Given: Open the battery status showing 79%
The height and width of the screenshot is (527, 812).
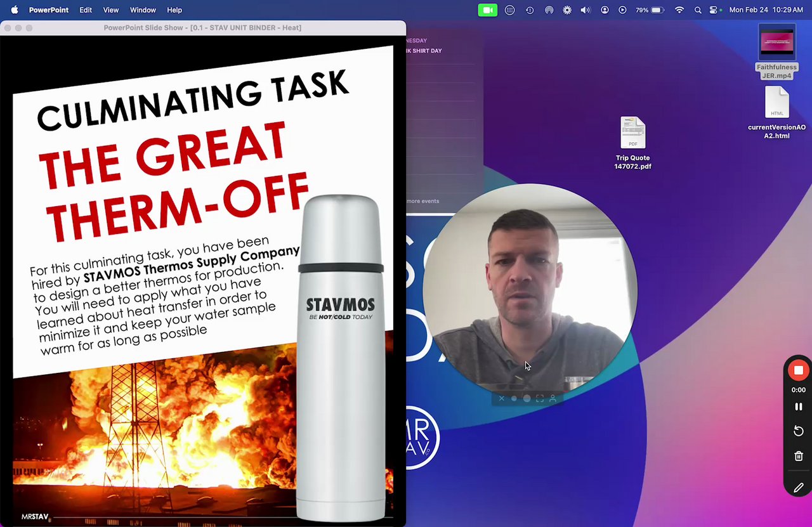Looking at the screenshot, I should coord(650,10).
